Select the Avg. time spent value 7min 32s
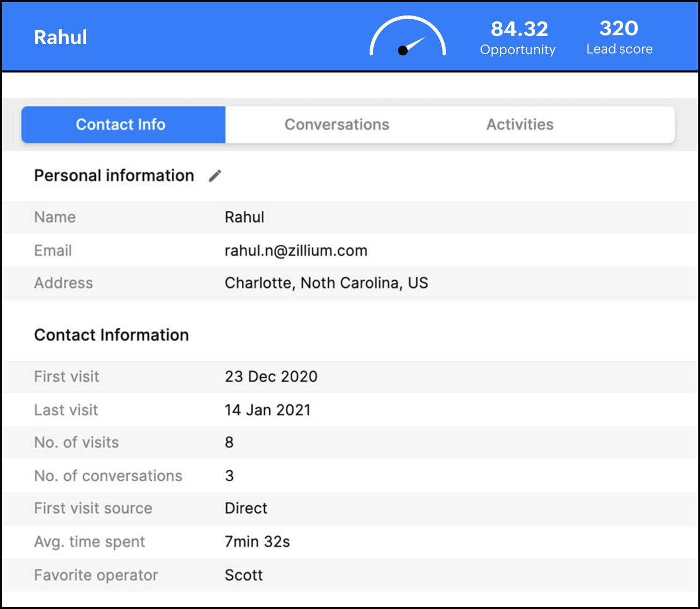Image resolution: width=700 pixels, height=609 pixels. [x=257, y=542]
